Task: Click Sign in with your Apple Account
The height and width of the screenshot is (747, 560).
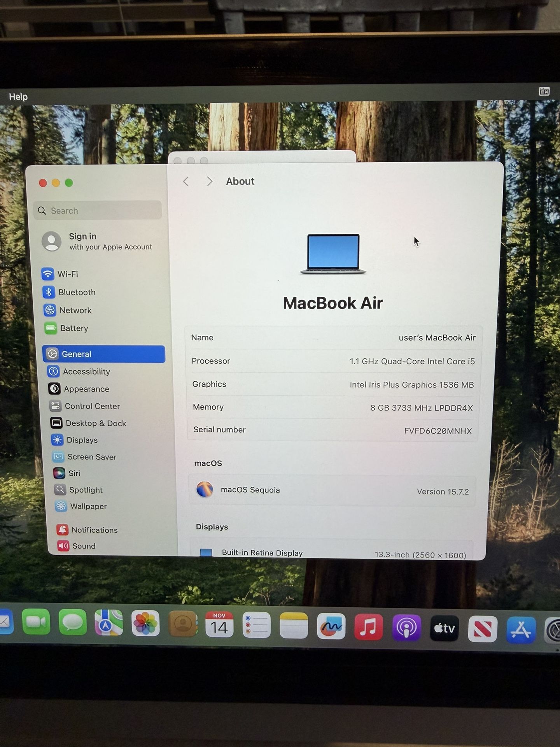Action: [97, 241]
